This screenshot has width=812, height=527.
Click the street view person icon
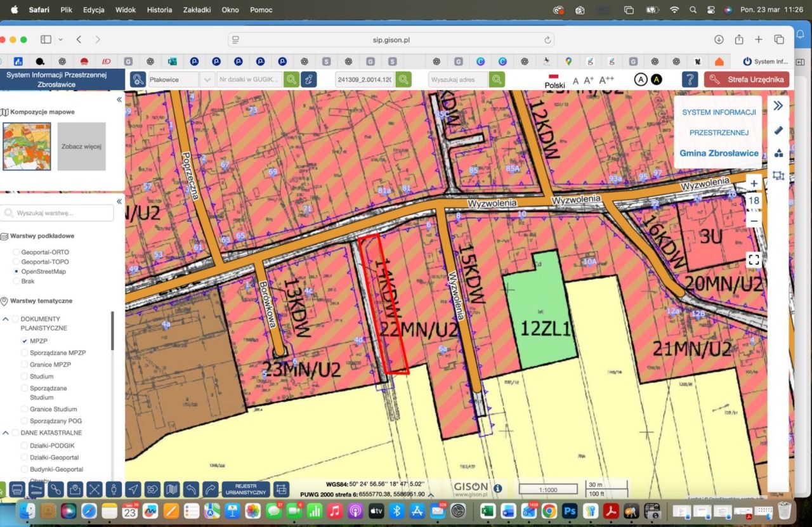[114, 490]
